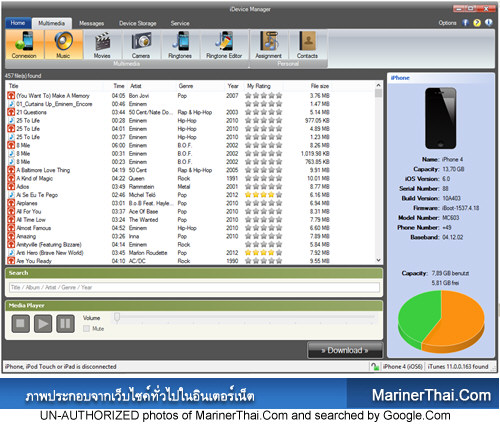Select the song All Time Low
This screenshot has width=500, height=433.
coord(31,220)
